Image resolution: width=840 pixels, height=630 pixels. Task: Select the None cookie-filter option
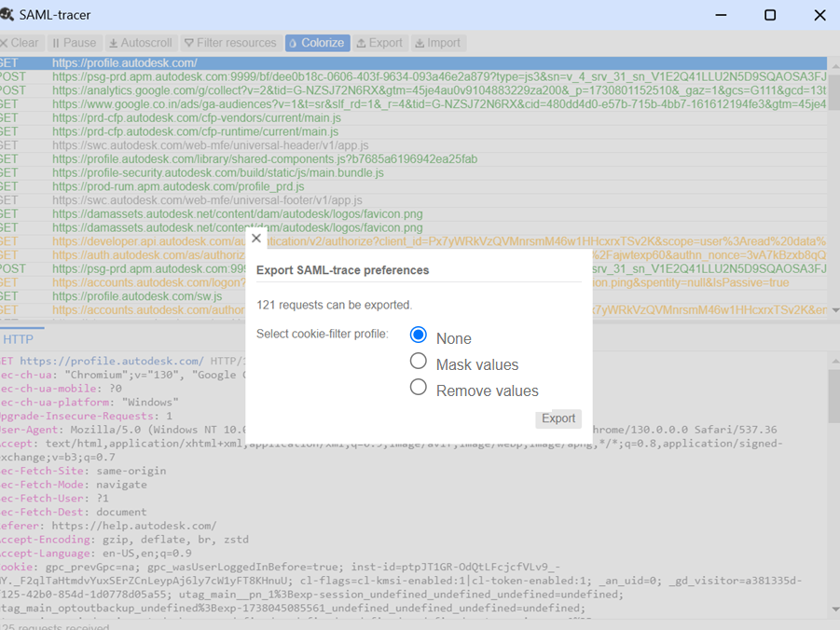pyautogui.click(x=419, y=335)
